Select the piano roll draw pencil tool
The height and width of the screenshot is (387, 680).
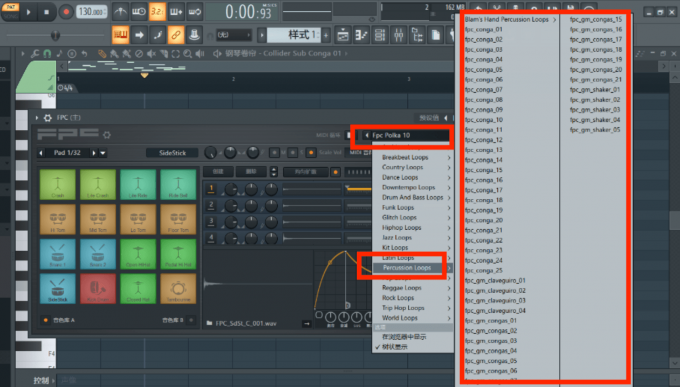102,54
